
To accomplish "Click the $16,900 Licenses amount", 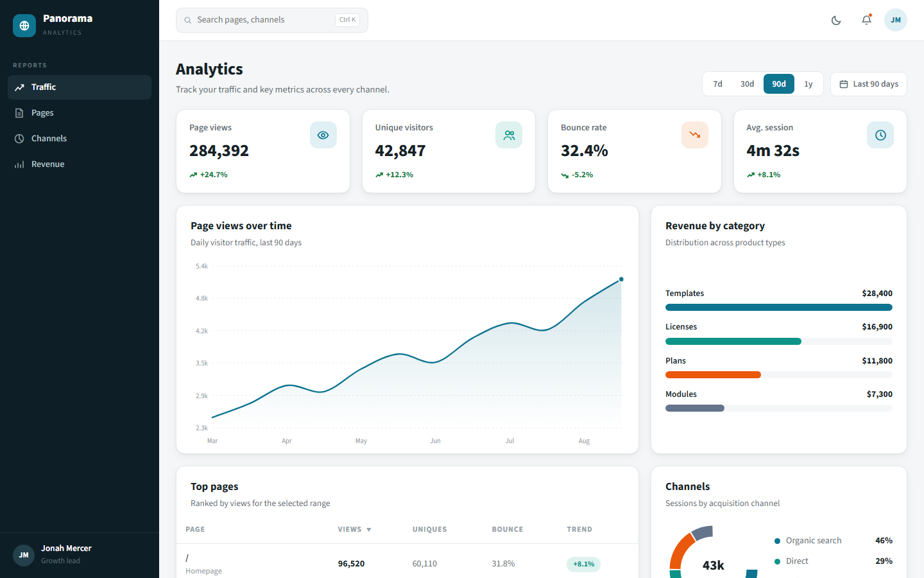I will pyautogui.click(x=877, y=327).
